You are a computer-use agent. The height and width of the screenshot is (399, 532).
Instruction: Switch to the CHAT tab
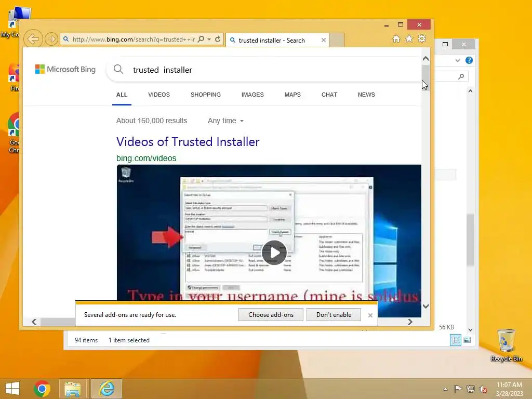[329, 95]
